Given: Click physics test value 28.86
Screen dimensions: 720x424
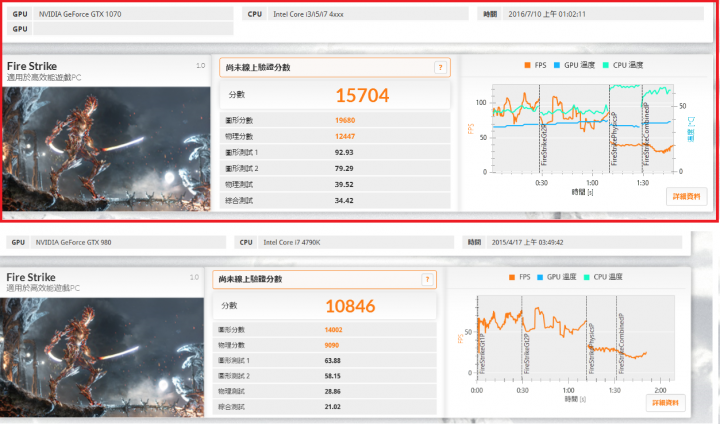Looking at the screenshot, I should (x=332, y=391).
